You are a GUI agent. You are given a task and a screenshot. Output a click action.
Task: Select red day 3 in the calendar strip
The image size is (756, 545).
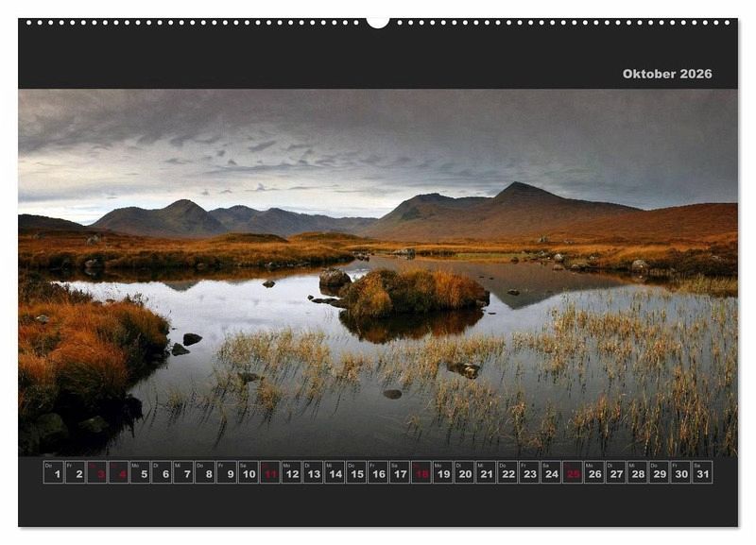pos(97,472)
